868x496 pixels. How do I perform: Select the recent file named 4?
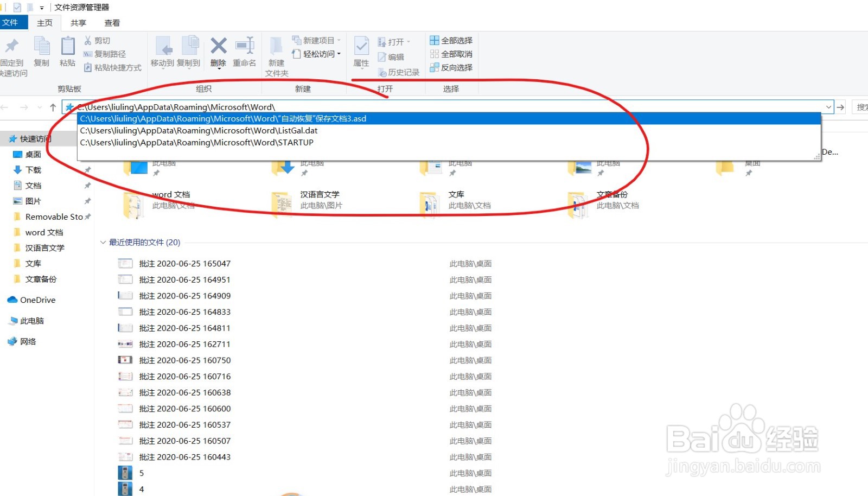tap(141, 489)
